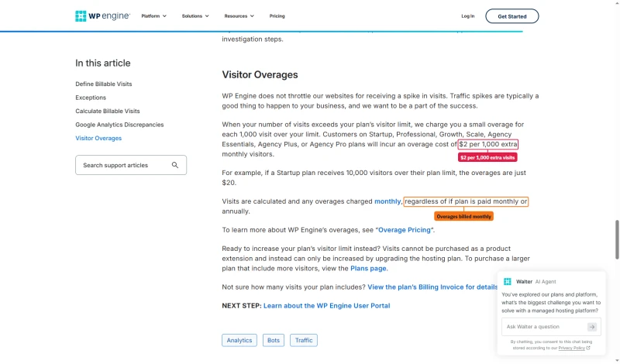Click the Bots tag button
Screen dimensions: 620x364
(274, 340)
